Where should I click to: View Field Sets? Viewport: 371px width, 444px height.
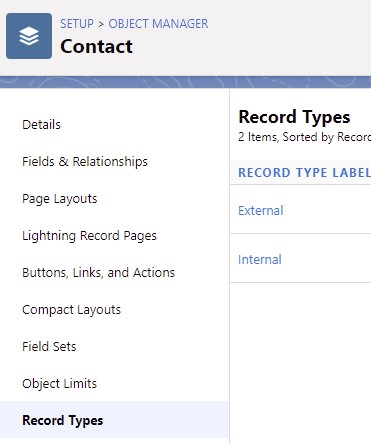tap(49, 347)
